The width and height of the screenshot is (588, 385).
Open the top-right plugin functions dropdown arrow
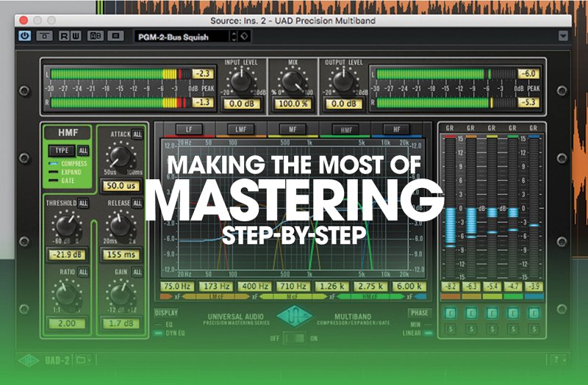coord(563,36)
